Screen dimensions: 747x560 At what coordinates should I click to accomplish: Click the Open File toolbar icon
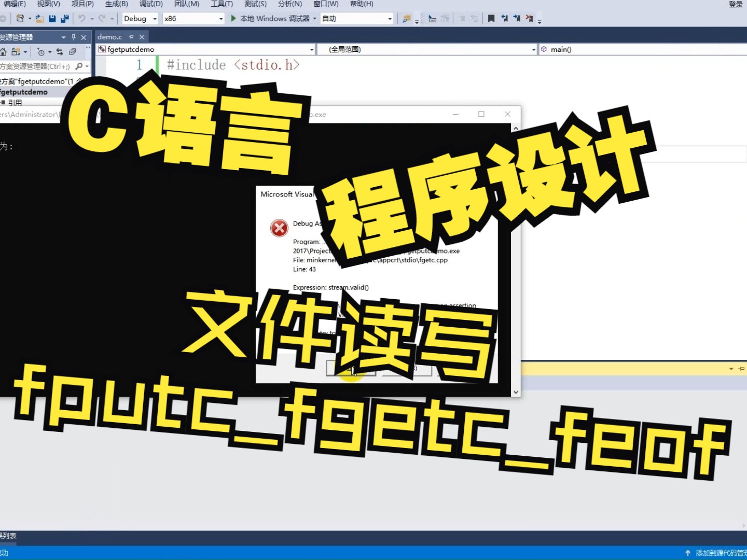coord(39,19)
